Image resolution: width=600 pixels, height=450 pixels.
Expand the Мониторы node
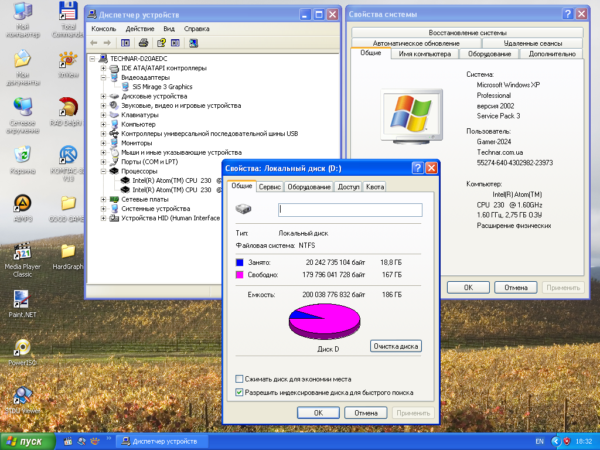(x=103, y=143)
